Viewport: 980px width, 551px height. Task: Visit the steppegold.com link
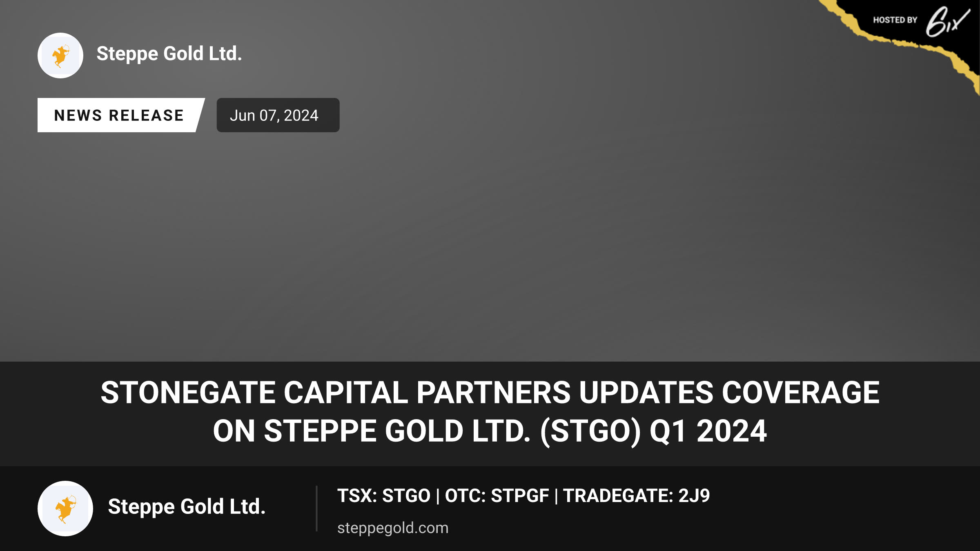(x=393, y=528)
